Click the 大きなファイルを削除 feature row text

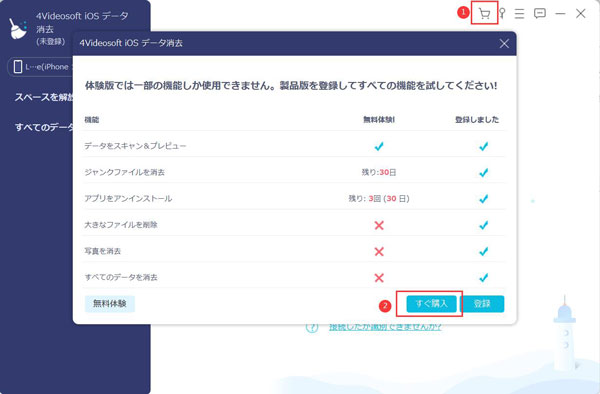(121, 225)
